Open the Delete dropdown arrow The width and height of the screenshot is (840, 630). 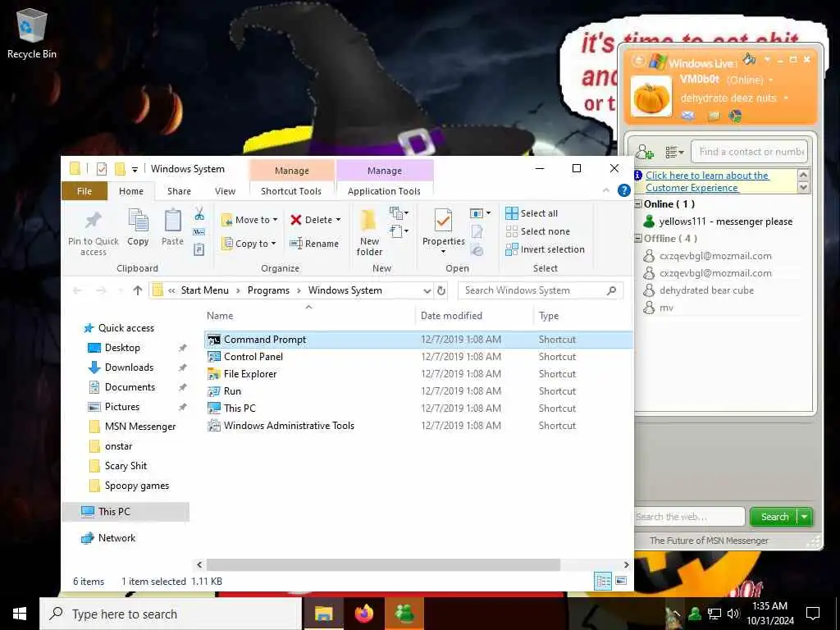pyautogui.click(x=338, y=220)
